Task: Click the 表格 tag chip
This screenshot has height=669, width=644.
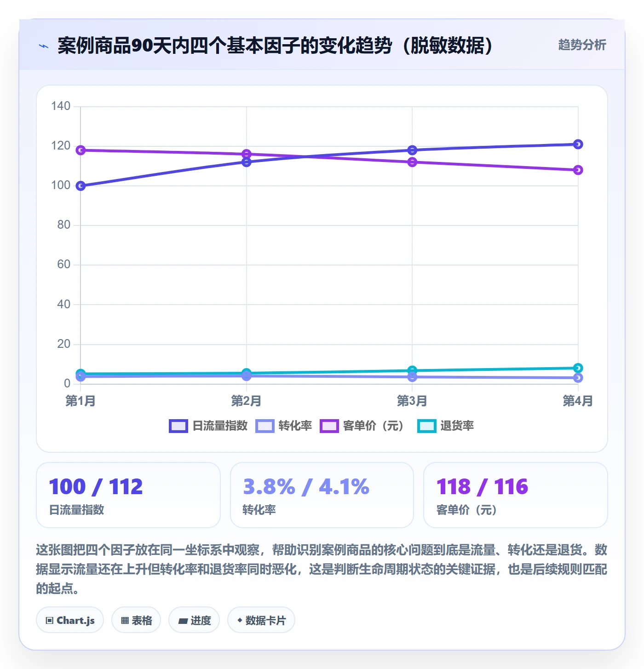Action: 136,620
